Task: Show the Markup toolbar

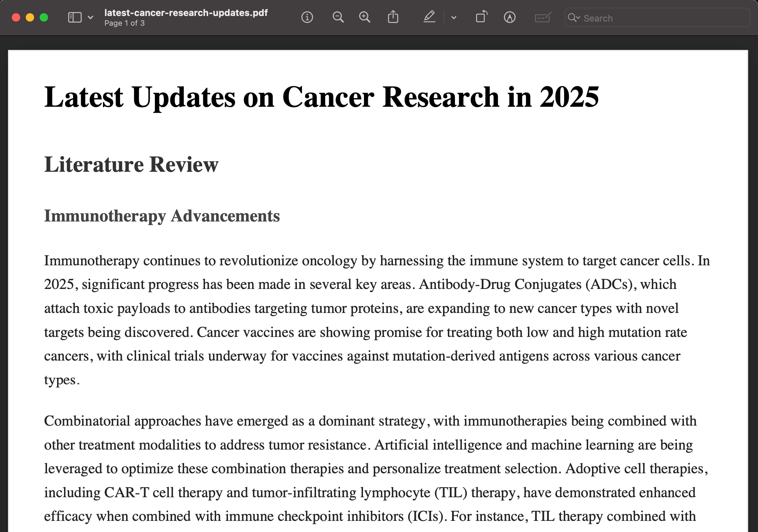Action: click(x=510, y=17)
